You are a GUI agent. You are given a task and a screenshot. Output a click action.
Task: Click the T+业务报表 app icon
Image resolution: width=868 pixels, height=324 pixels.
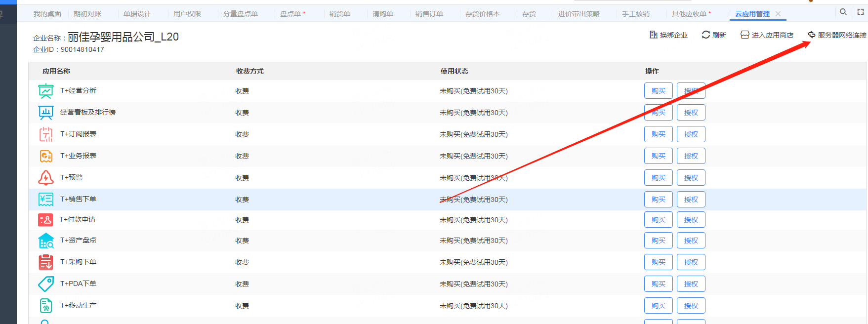pyautogui.click(x=46, y=156)
